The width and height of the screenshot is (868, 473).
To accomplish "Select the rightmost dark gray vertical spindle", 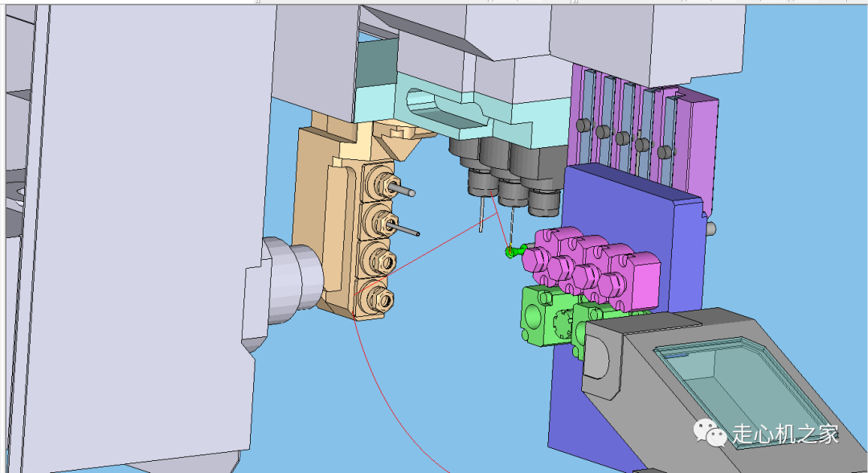I will point(542,181).
